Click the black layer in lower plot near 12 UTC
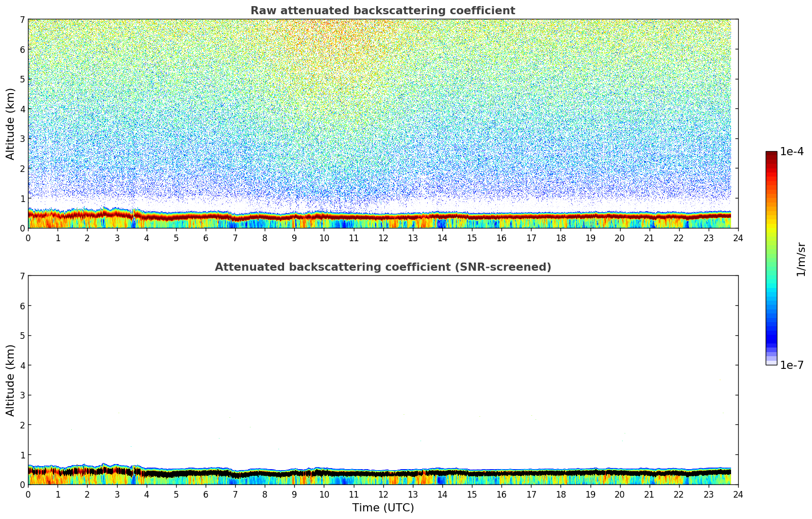Screen dimensions: 812x519 click(x=383, y=474)
